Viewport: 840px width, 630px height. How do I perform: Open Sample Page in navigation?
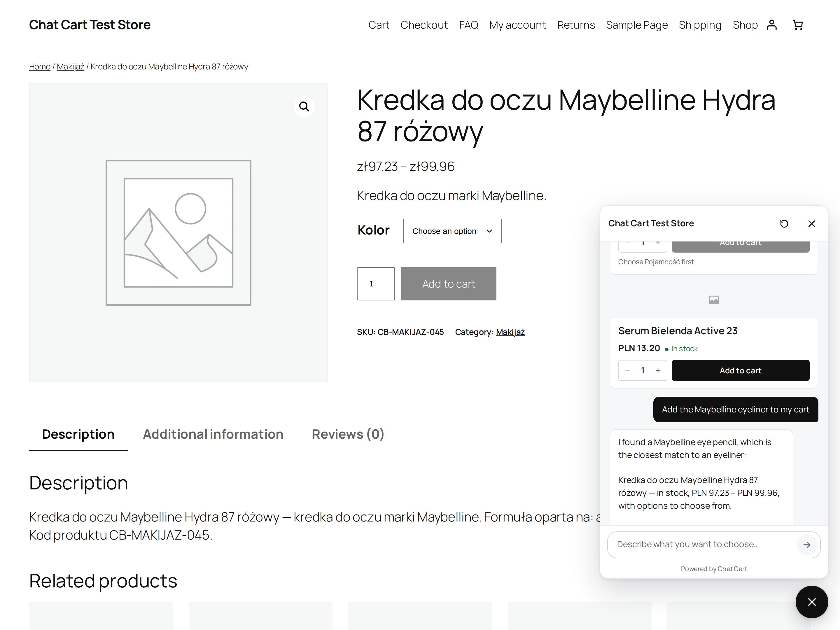pos(637,25)
